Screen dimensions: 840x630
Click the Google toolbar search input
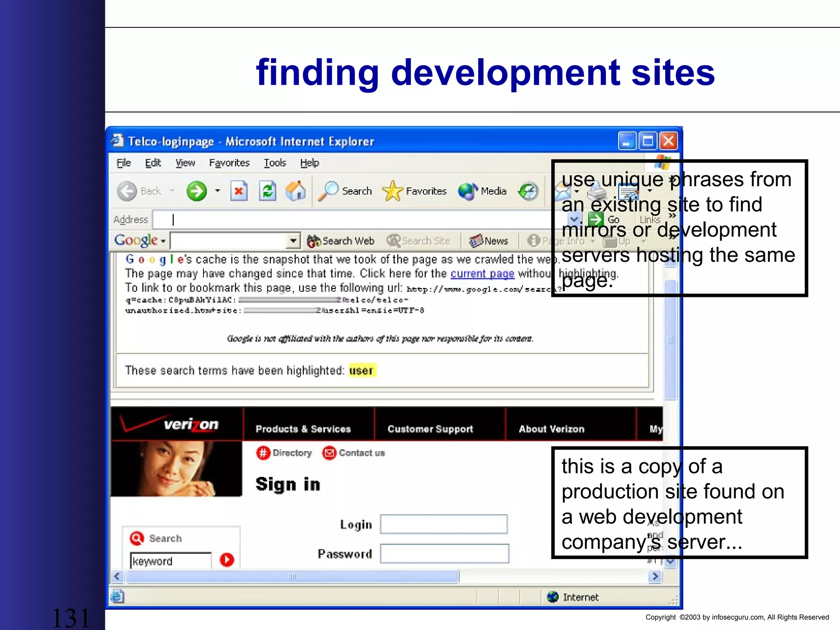[x=229, y=241]
